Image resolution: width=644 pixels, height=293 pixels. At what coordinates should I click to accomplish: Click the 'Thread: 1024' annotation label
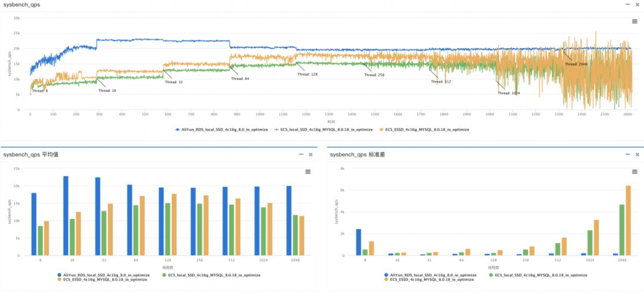coord(509,93)
